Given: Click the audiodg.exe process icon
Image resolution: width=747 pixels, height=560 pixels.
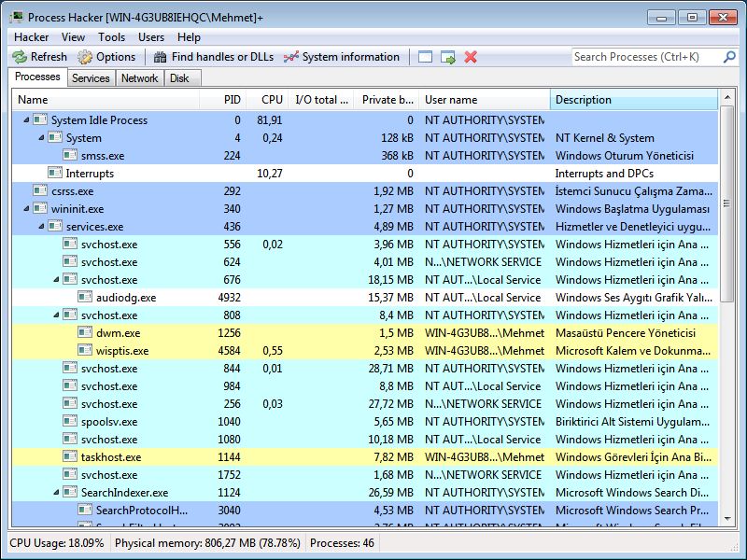Looking at the screenshot, I should [85, 297].
